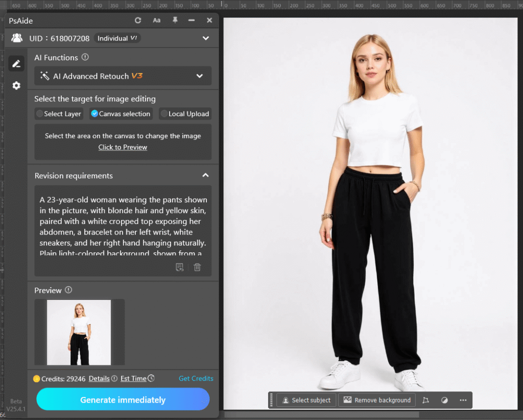
Task: Collapse the Revision requirements section
Action: [205, 175]
